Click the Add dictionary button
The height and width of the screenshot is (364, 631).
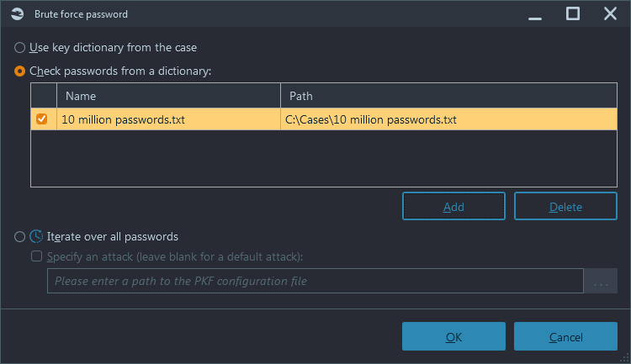[x=453, y=206]
